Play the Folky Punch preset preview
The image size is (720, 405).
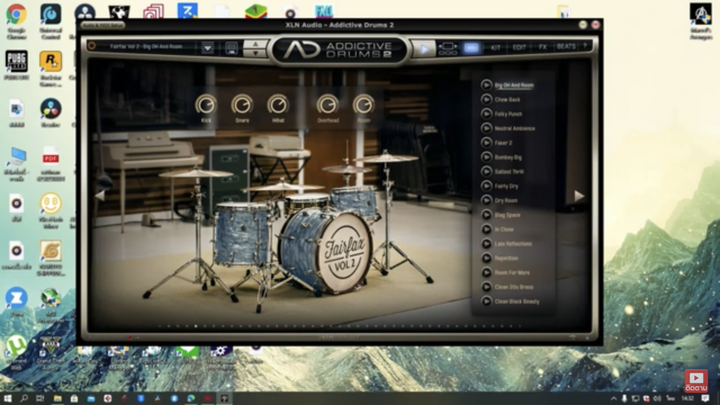pyautogui.click(x=486, y=113)
